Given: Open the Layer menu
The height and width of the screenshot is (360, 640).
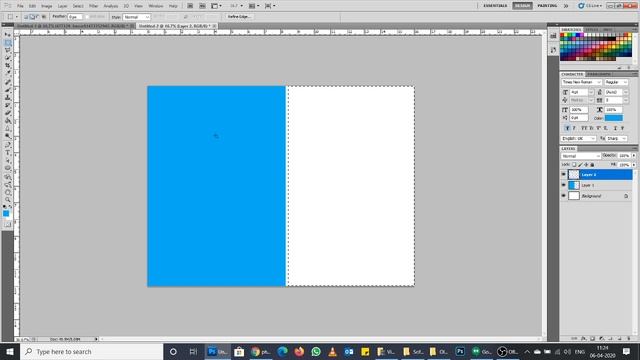Looking at the screenshot, I should [x=62, y=6].
